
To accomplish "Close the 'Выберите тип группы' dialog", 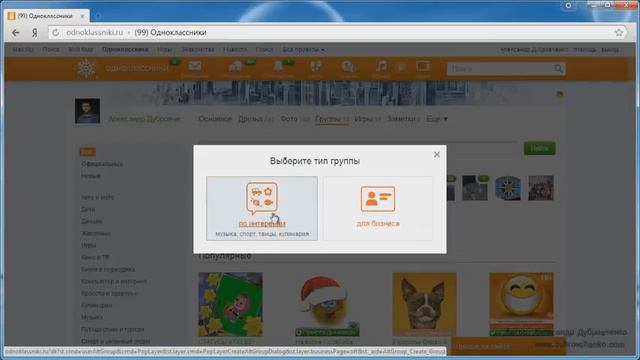I will (437, 155).
